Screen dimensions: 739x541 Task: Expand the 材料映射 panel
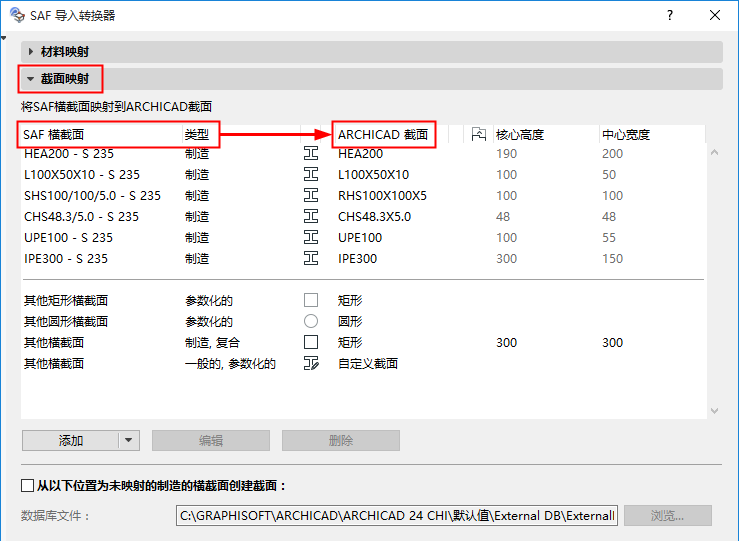pyautogui.click(x=31, y=51)
